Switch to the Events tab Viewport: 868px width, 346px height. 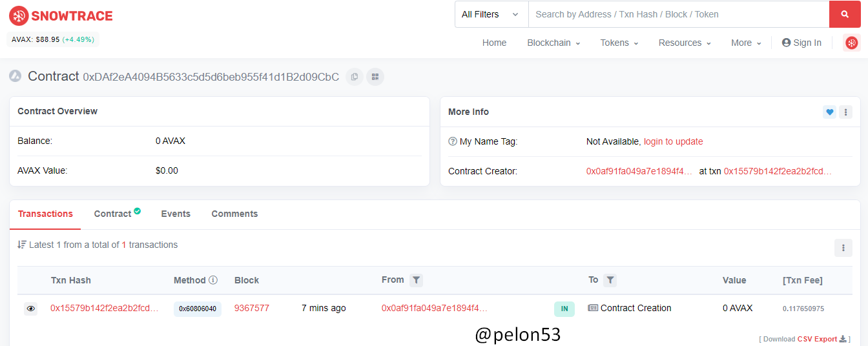click(x=176, y=214)
